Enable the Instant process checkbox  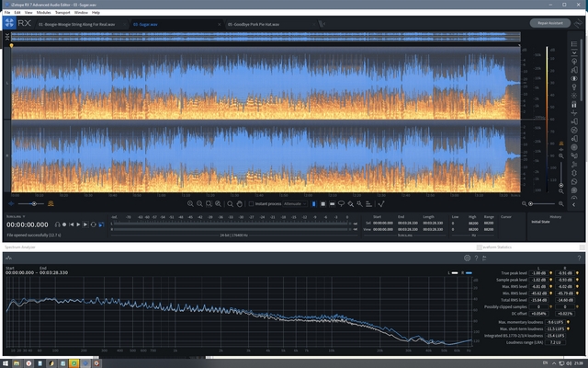(x=250, y=203)
